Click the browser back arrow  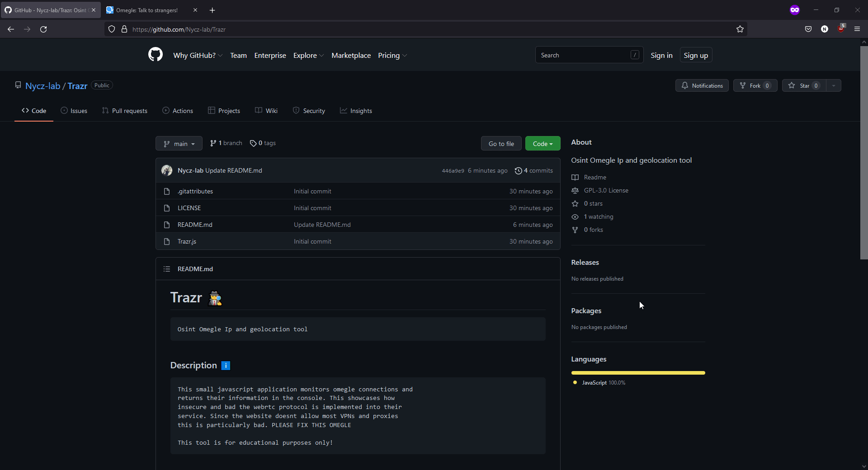coord(11,29)
